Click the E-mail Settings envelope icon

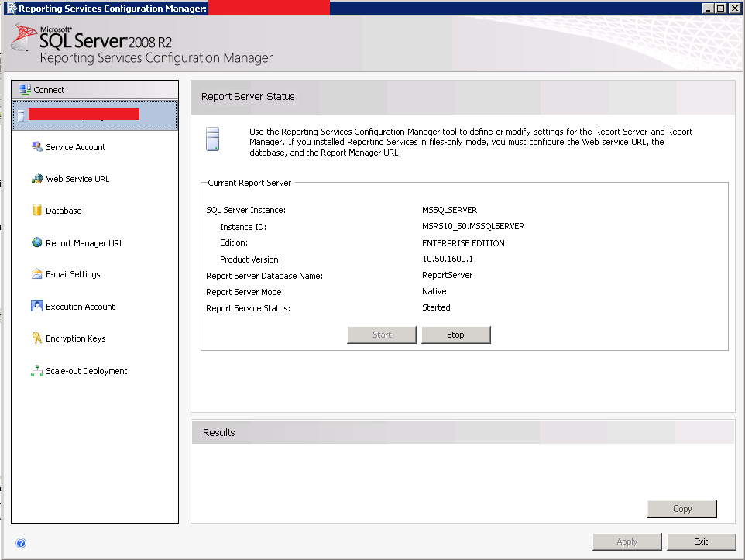(x=37, y=274)
